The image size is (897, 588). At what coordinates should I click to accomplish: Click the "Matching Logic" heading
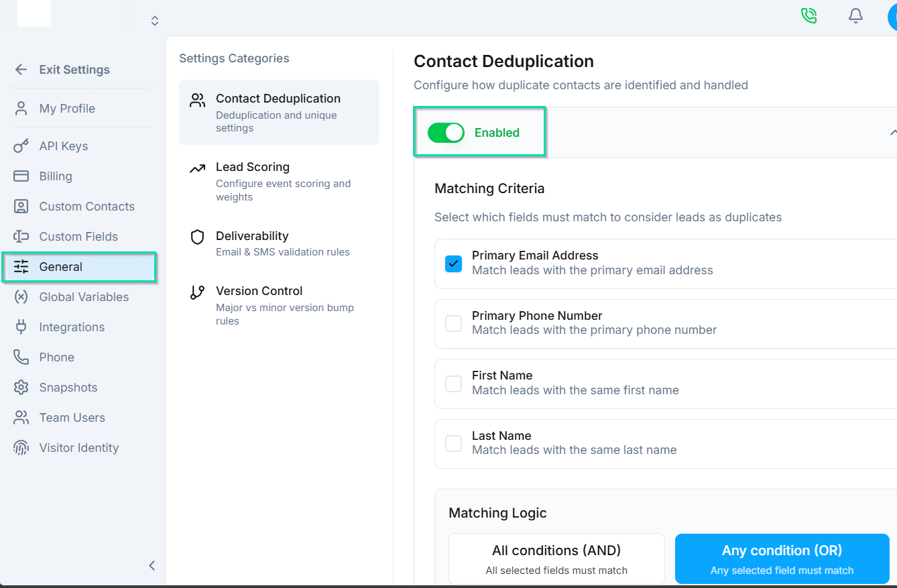click(497, 513)
